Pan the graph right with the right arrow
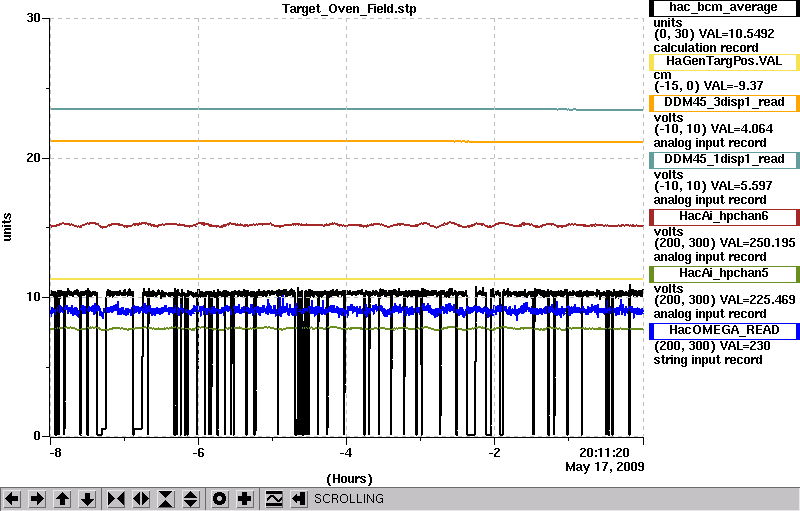 click(37, 499)
